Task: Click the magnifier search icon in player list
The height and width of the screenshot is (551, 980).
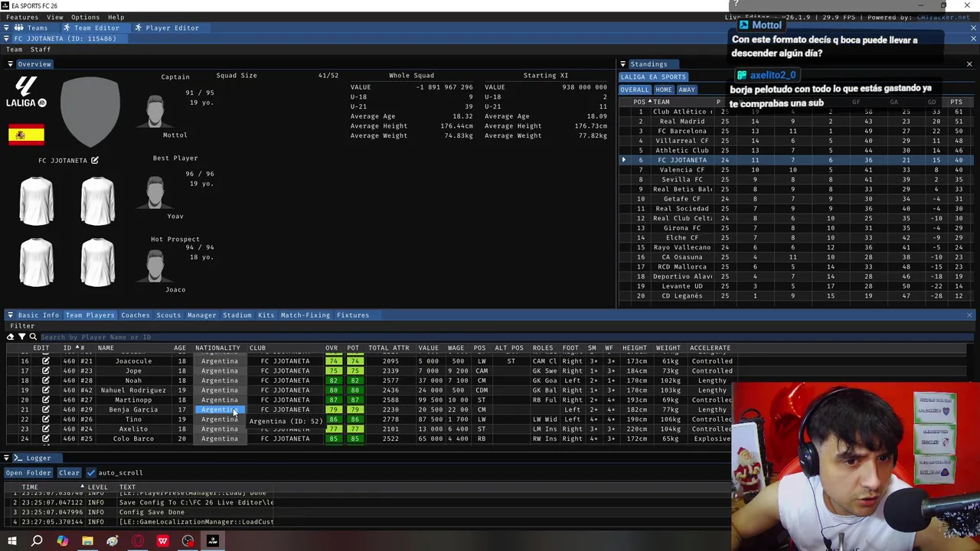Action: pos(33,337)
